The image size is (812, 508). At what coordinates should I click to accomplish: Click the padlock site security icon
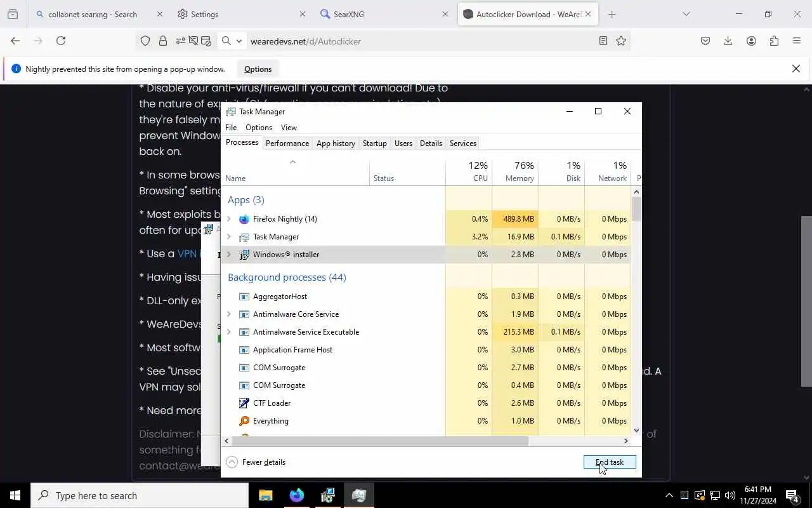tap(163, 41)
